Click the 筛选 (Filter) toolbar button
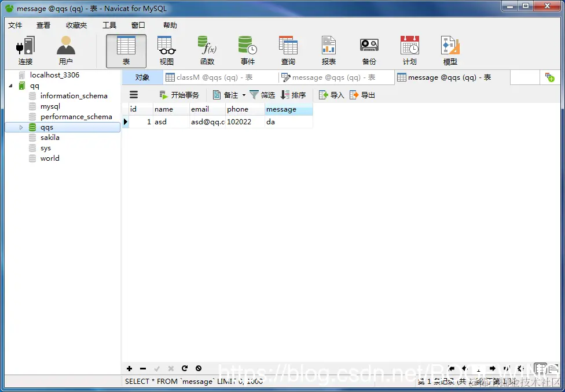The height and width of the screenshot is (392, 565). (262, 95)
